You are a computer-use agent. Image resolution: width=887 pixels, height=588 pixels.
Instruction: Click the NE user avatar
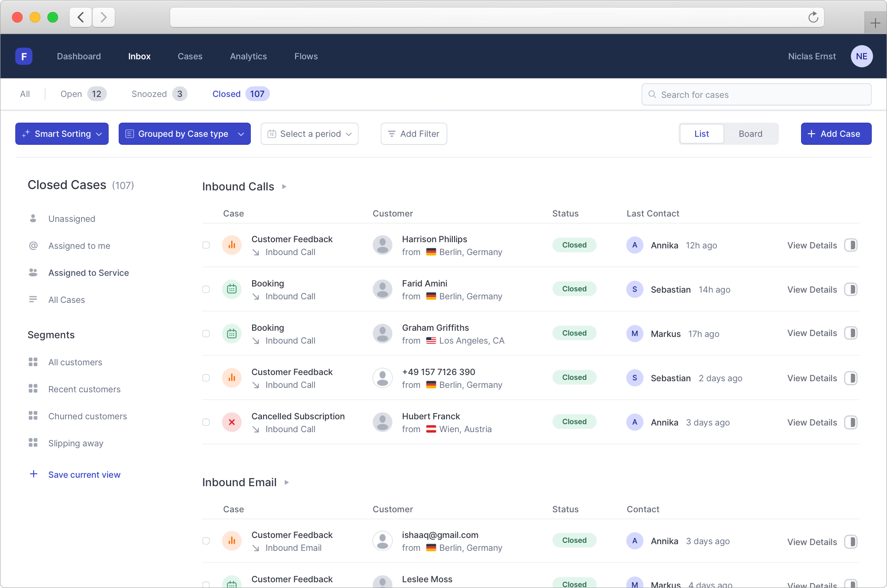pyautogui.click(x=861, y=56)
